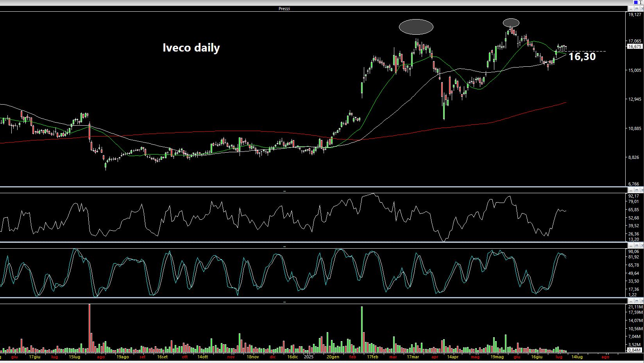
Task: Click the 92,17 RSI axis value
Action: pos(634,196)
